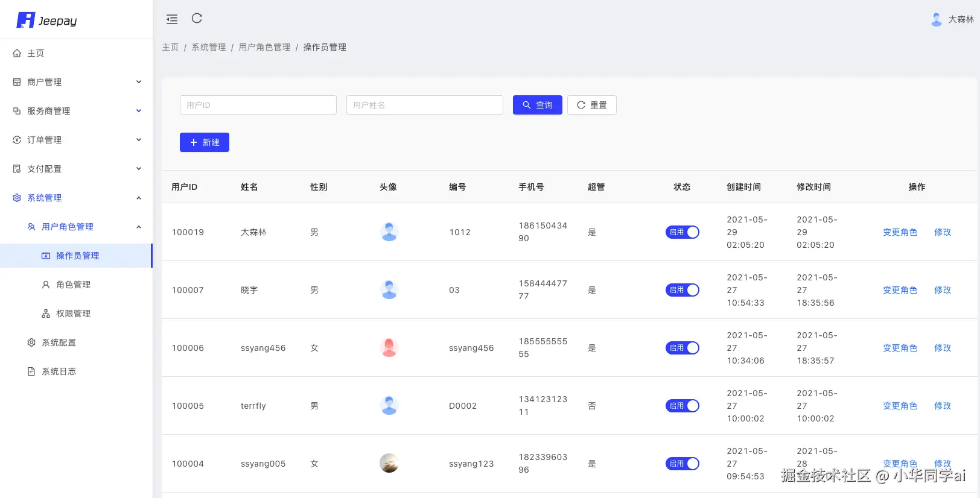Click the 用户角色管理 team icon

point(31,227)
